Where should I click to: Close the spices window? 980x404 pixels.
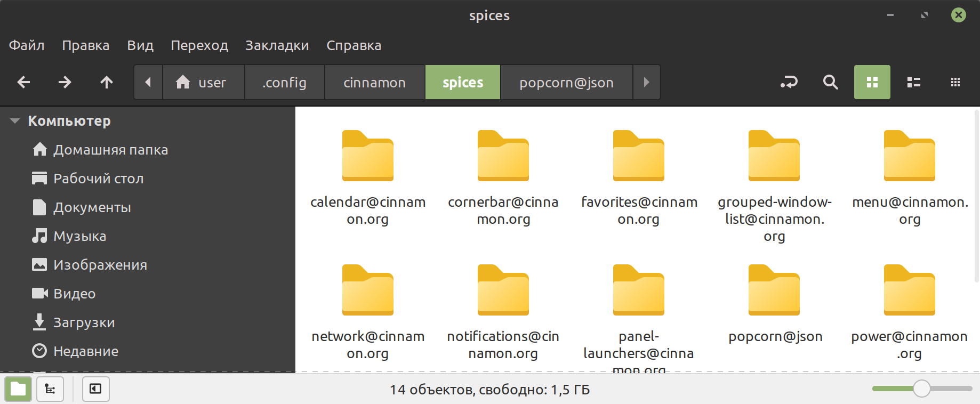pyautogui.click(x=958, y=15)
